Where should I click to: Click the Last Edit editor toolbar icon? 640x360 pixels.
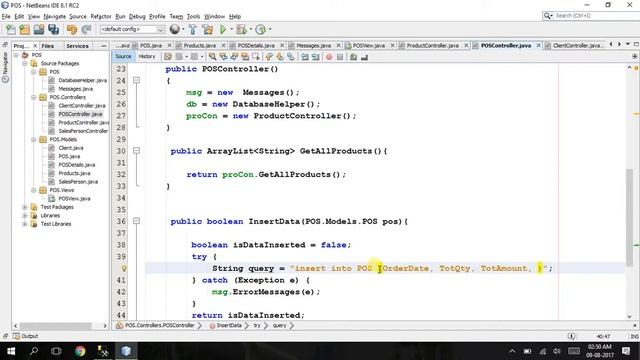click(x=168, y=57)
